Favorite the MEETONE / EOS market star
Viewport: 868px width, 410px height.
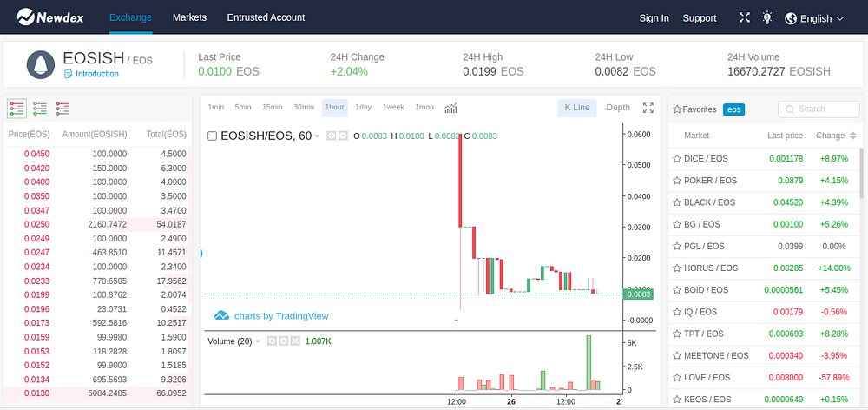pyautogui.click(x=676, y=355)
